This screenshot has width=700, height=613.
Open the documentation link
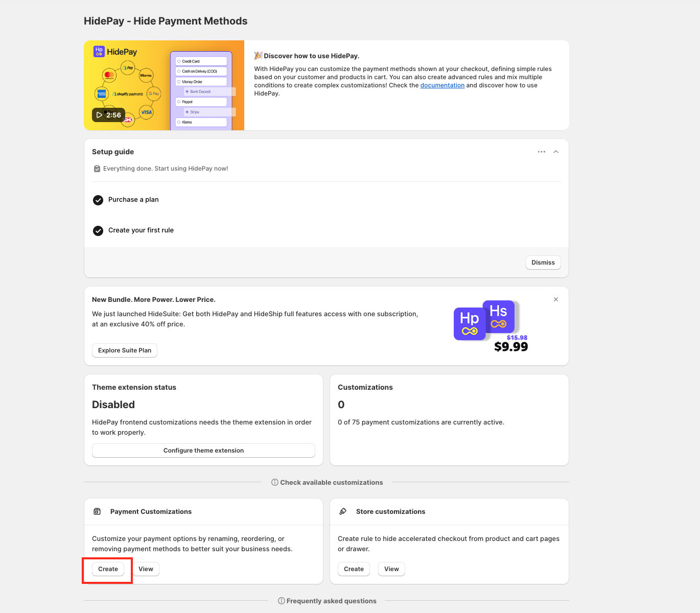(442, 85)
